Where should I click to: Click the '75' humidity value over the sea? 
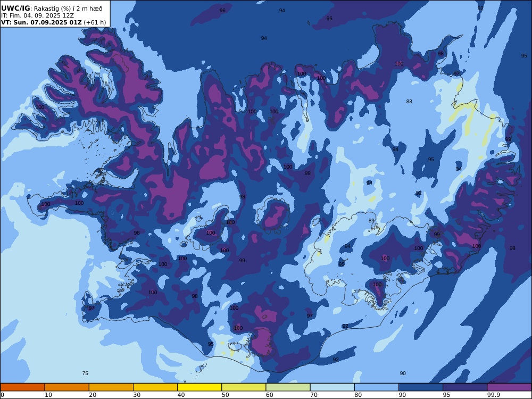click(x=85, y=373)
